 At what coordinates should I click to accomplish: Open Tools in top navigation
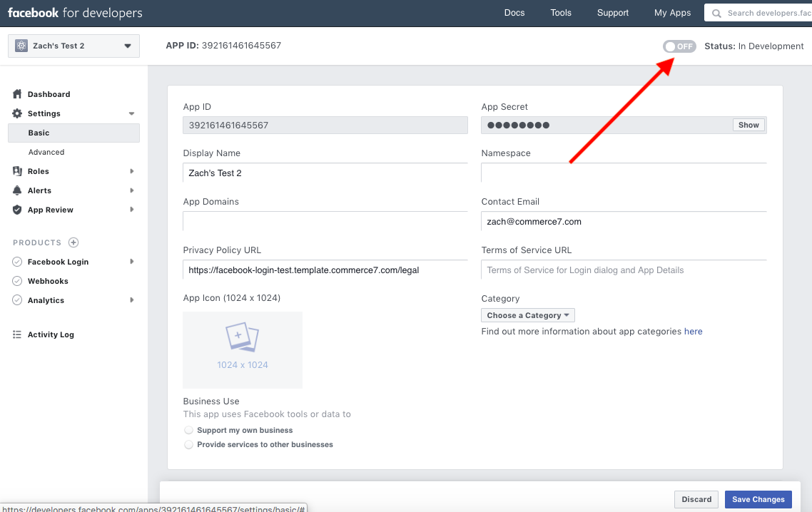[561, 13]
